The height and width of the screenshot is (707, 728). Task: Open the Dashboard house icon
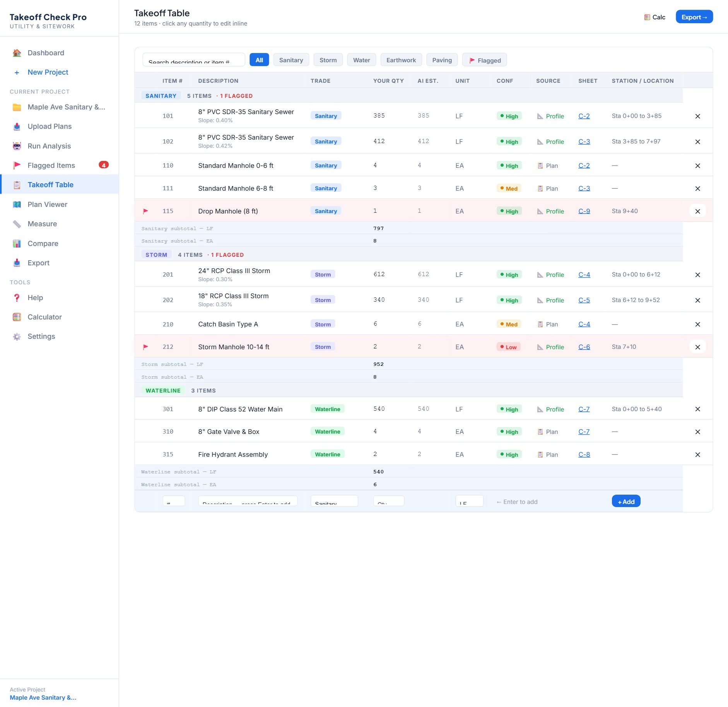pyautogui.click(x=17, y=53)
